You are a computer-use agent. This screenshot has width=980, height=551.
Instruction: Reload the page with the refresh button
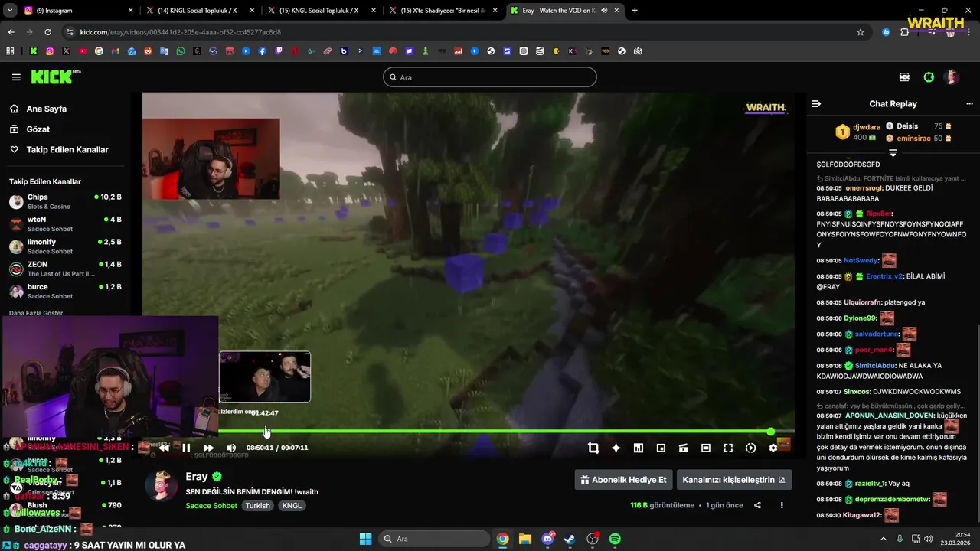(x=47, y=32)
